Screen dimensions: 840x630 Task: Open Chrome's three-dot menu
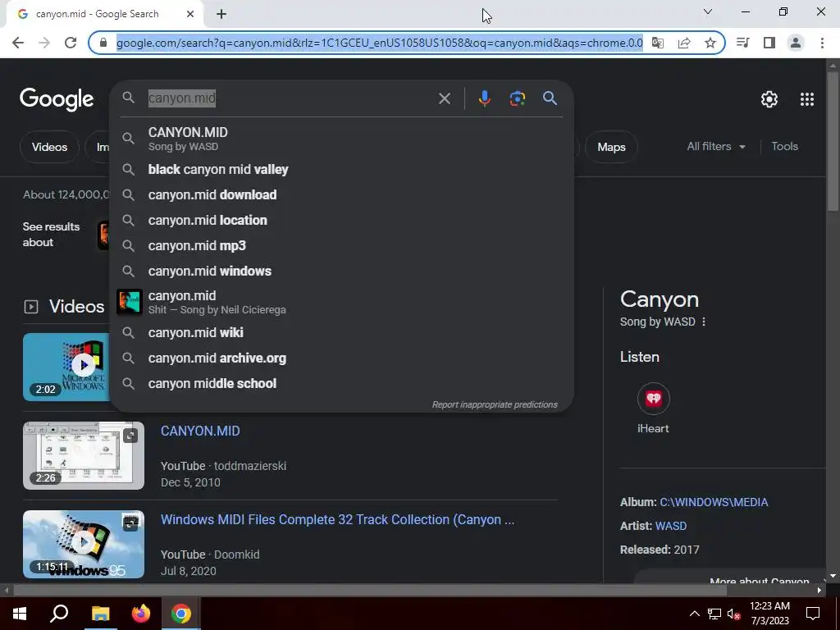point(822,43)
